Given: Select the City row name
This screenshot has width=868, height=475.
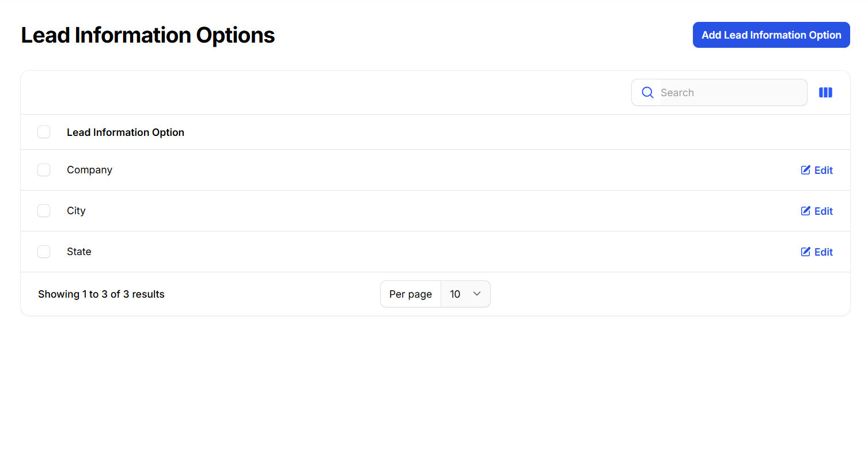Looking at the screenshot, I should [76, 211].
